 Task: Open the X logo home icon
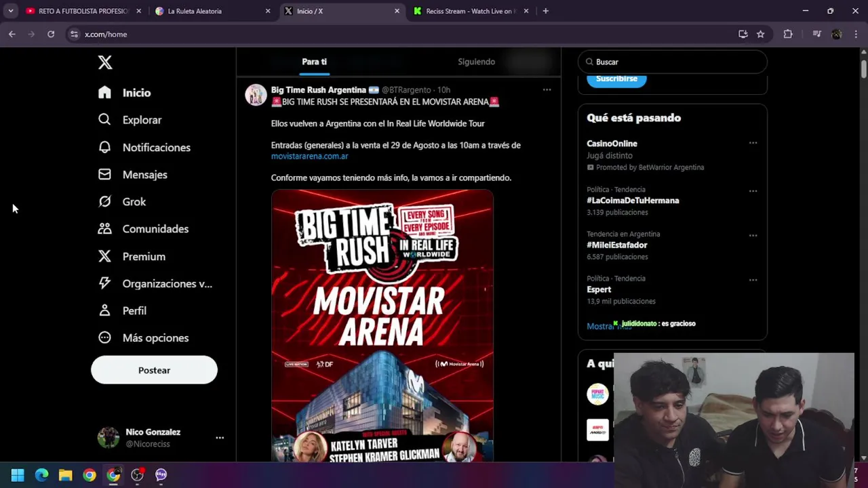click(104, 62)
